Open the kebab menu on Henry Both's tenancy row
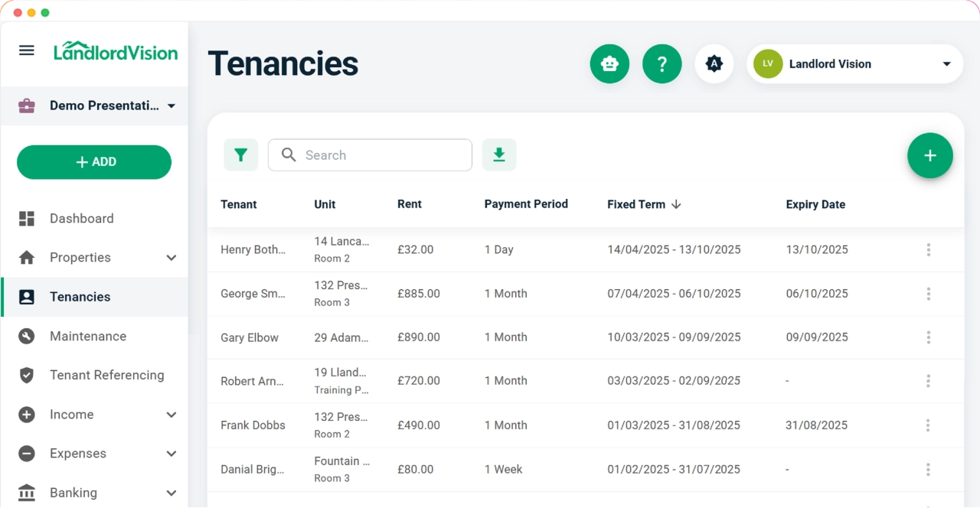 click(x=928, y=249)
